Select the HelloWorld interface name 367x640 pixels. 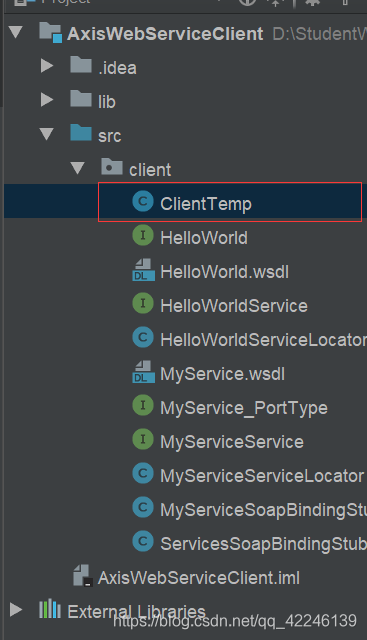coord(204,238)
